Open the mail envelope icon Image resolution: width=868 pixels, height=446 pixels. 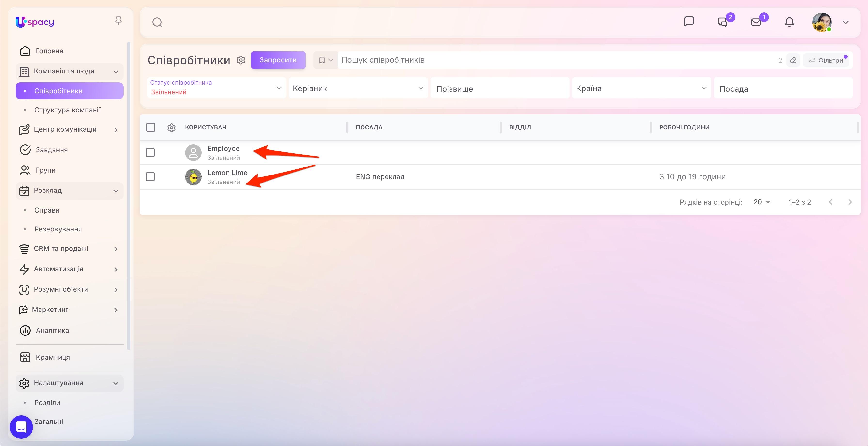(x=756, y=23)
